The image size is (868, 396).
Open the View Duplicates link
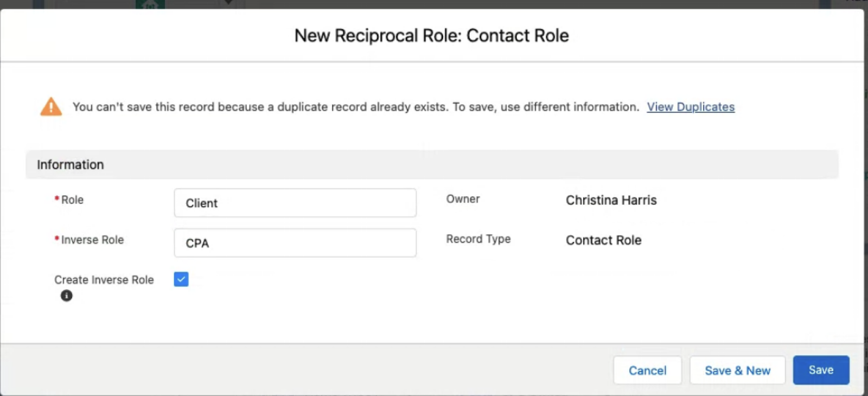[x=690, y=107]
